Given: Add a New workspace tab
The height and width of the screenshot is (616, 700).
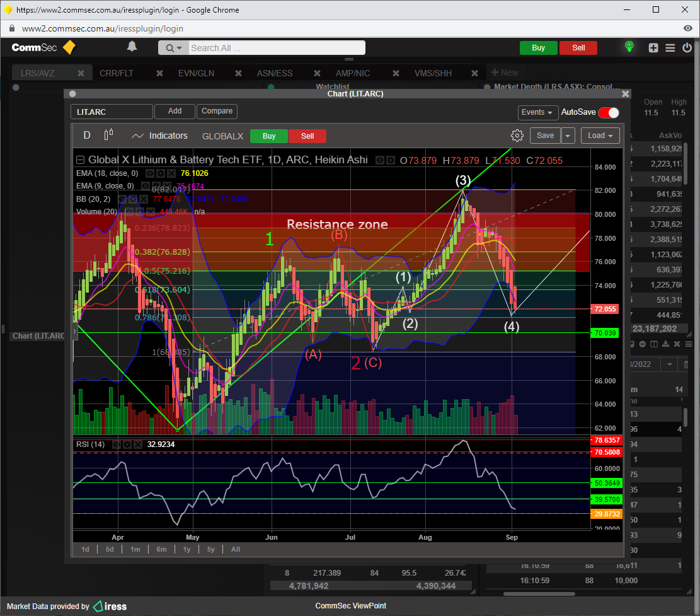Looking at the screenshot, I should click(505, 73).
